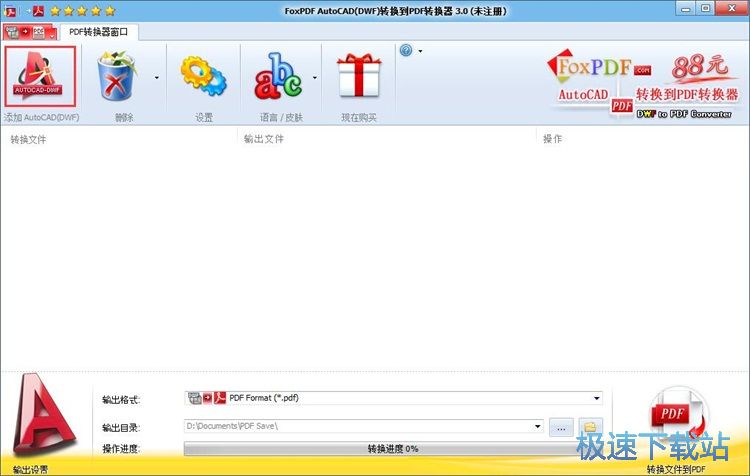The width and height of the screenshot is (750, 476).
Task: Expand the Language/Skin dropdown arrow
Action: tap(315, 77)
